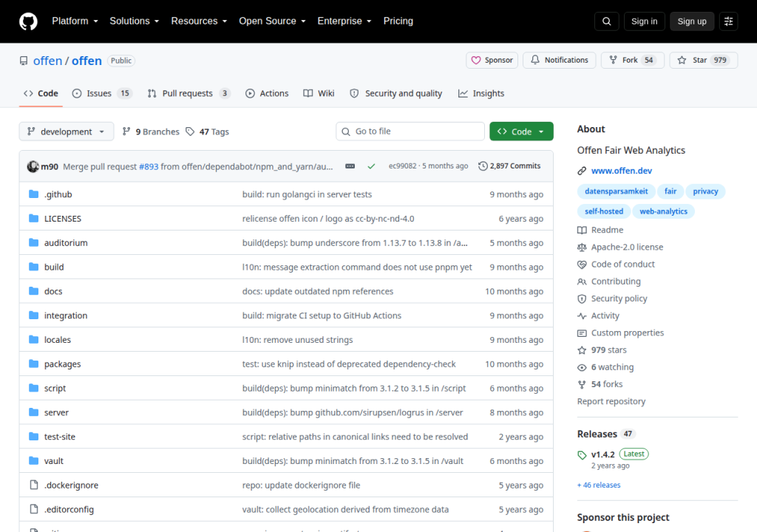This screenshot has width=757, height=532.
Task: Open the auditorium folder
Action: (66, 242)
